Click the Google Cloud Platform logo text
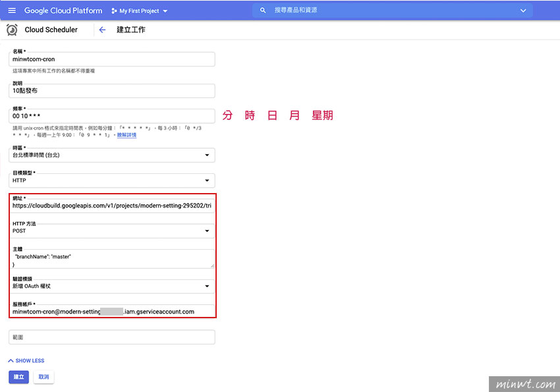This screenshot has height=392, width=560. point(63,11)
